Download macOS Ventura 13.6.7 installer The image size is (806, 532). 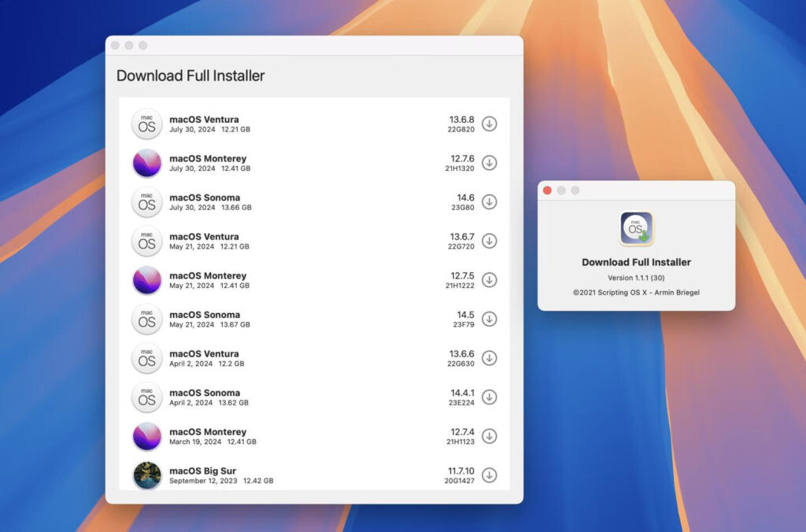click(490, 242)
